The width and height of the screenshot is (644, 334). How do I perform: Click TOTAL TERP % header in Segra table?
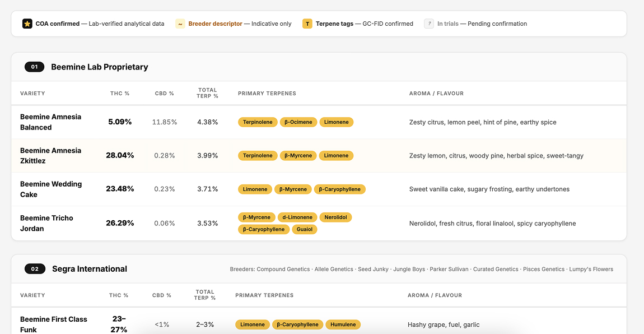[x=205, y=295]
